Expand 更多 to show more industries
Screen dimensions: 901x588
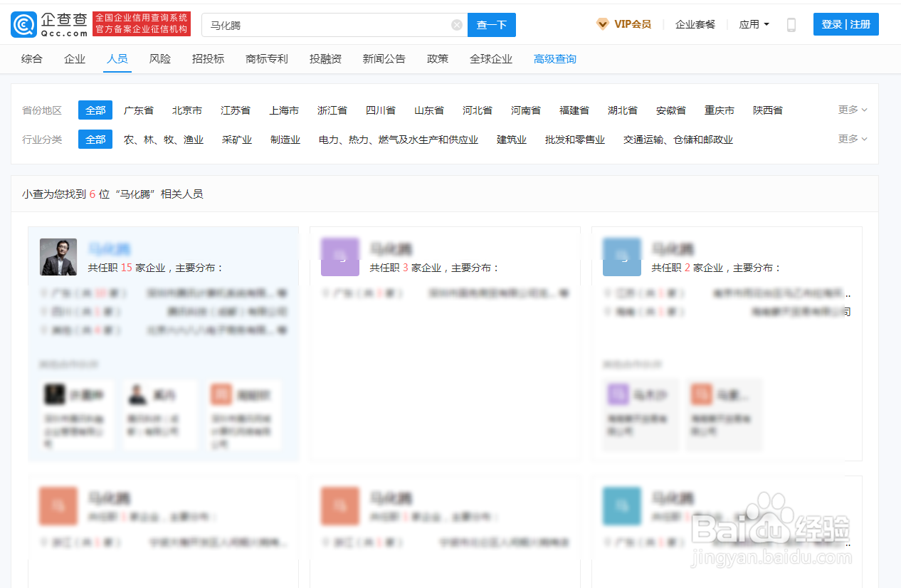[x=852, y=139]
